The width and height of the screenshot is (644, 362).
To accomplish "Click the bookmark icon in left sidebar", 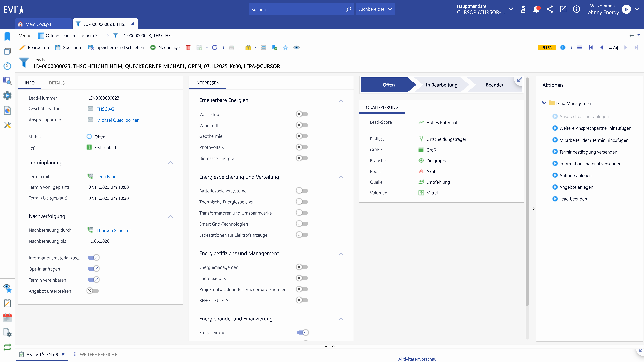I will (x=7, y=36).
